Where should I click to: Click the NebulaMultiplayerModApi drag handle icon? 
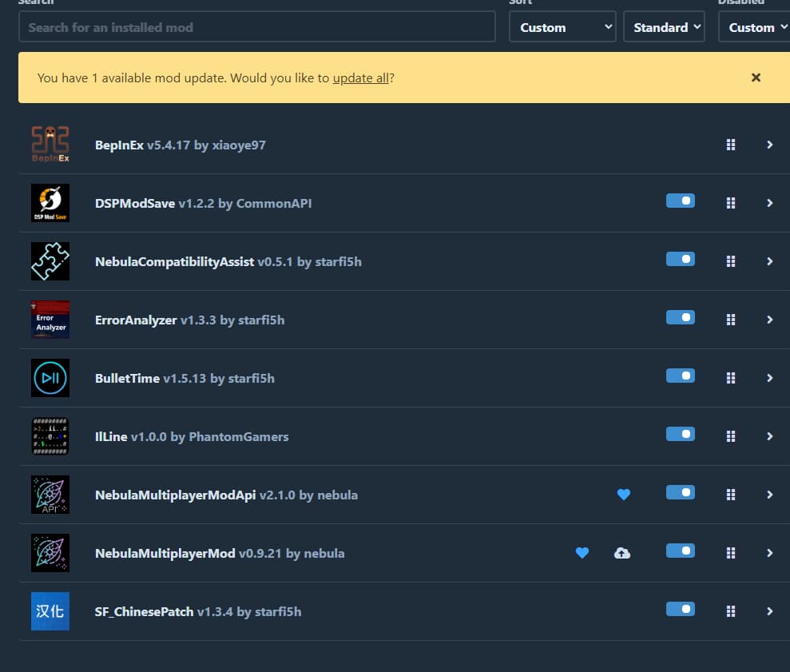tap(731, 495)
